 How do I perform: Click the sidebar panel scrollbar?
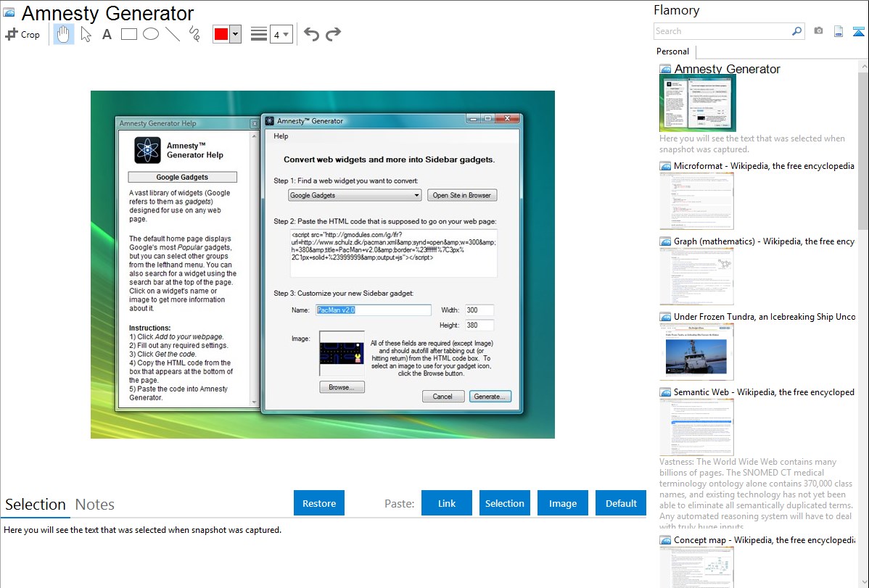[863, 149]
